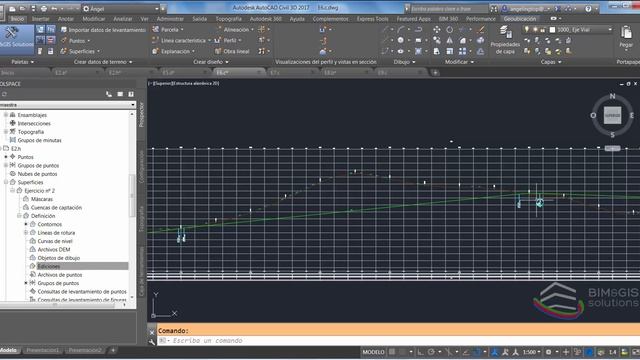This screenshot has height=360, width=640.
Task: Click the Perfil profile icon
Action: coord(218,40)
